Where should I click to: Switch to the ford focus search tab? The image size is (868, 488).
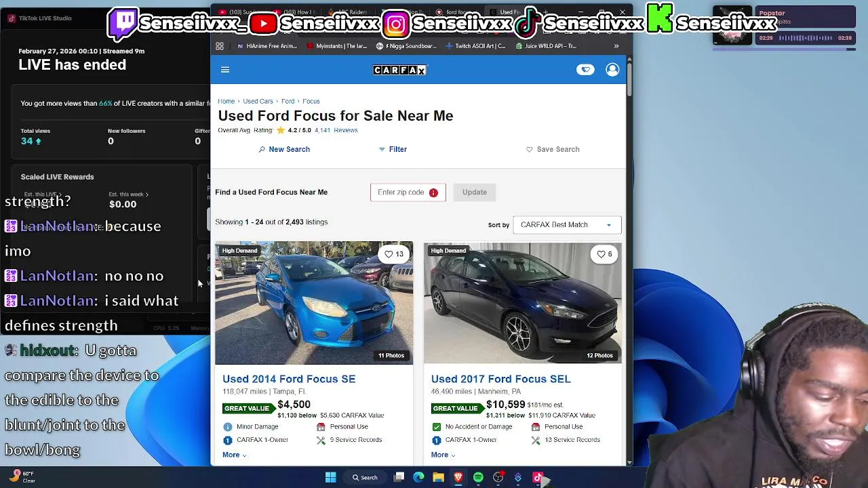tap(456, 12)
